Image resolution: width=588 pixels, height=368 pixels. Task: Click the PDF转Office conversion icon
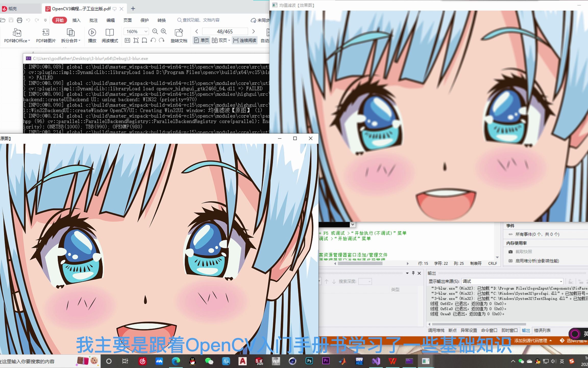point(17,32)
